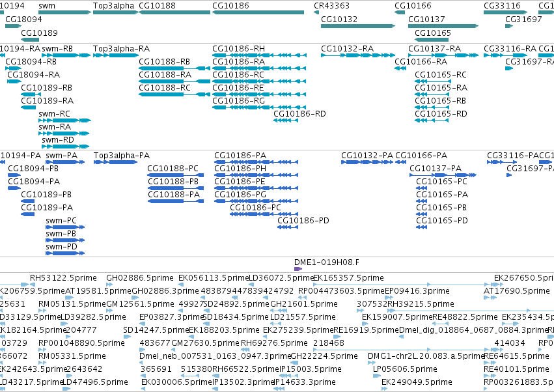
Task: Click EST LD47496.5prime label
Action: tap(96, 382)
